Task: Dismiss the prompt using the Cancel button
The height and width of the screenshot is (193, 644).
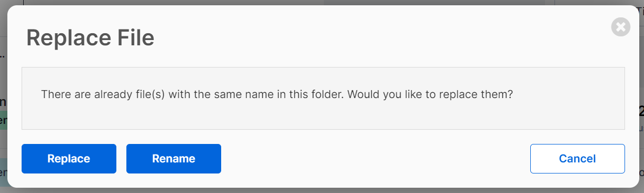Action: pyautogui.click(x=577, y=159)
